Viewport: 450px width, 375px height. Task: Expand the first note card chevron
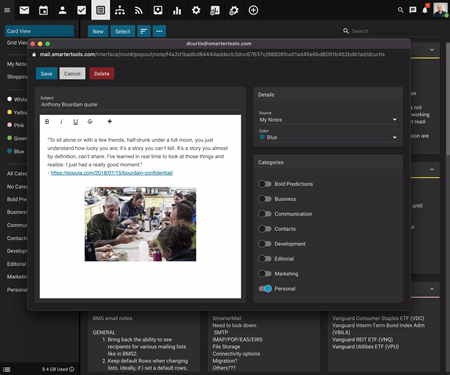[432, 50]
